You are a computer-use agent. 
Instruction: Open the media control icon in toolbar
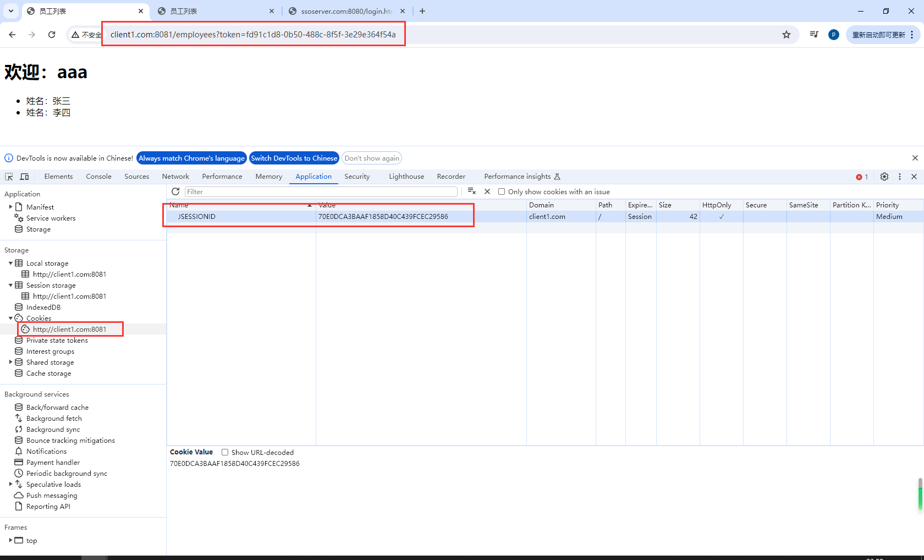coord(814,35)
